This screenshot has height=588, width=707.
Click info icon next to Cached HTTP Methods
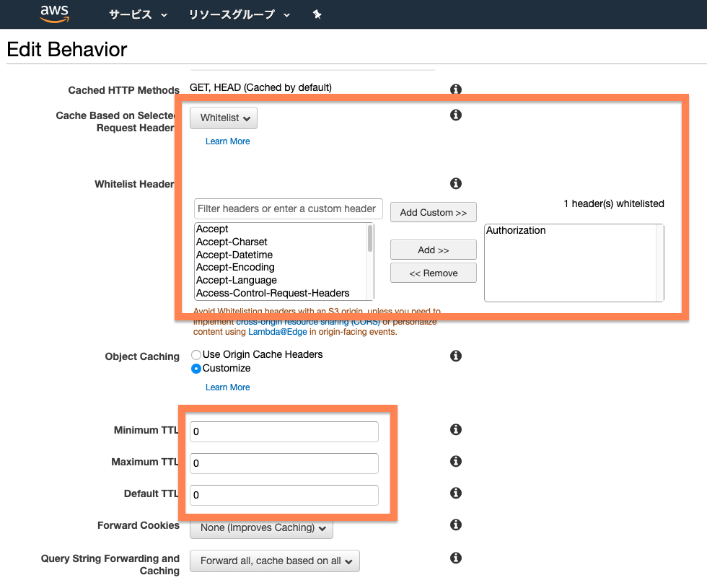[456, 89]
